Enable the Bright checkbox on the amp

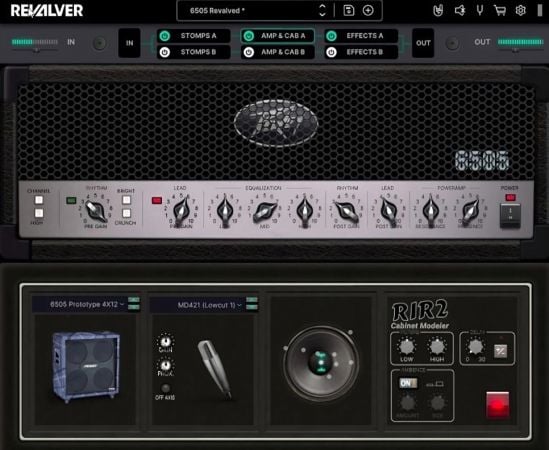(x=126, y=200)
